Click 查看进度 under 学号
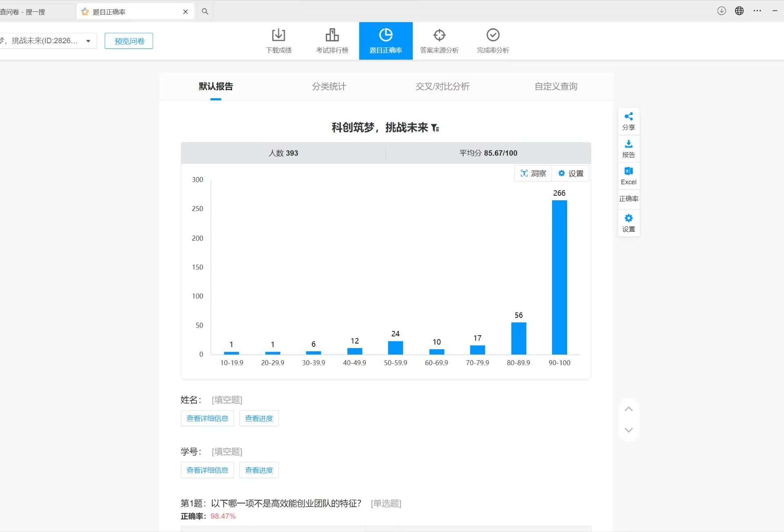The width and height of the screenshot is (784, 532). coord(258,470)
